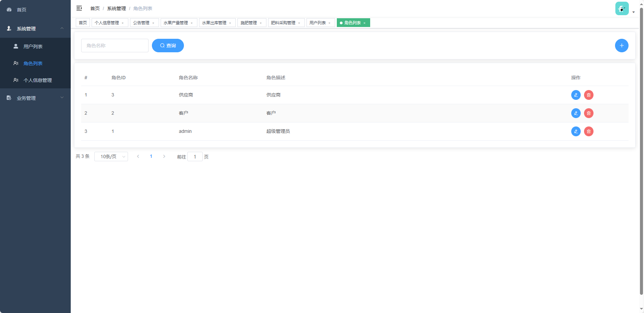Edit the 供应商 role row
The height and width of the screenshot is (313, 644).
(576, 95)
